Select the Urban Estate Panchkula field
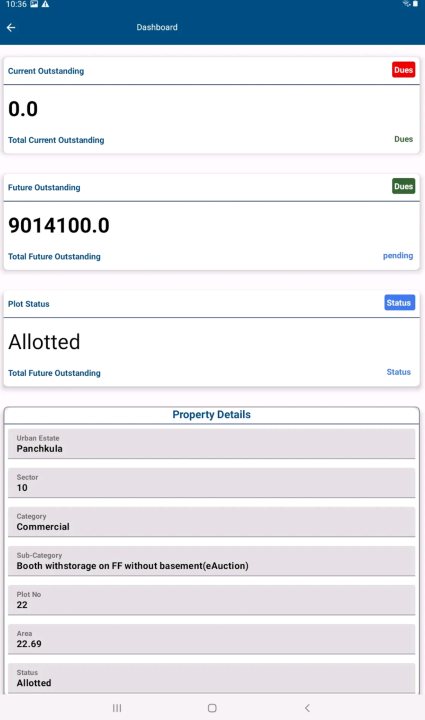The width and height of the screenshot is (425, 720). (x=212, y=444)
